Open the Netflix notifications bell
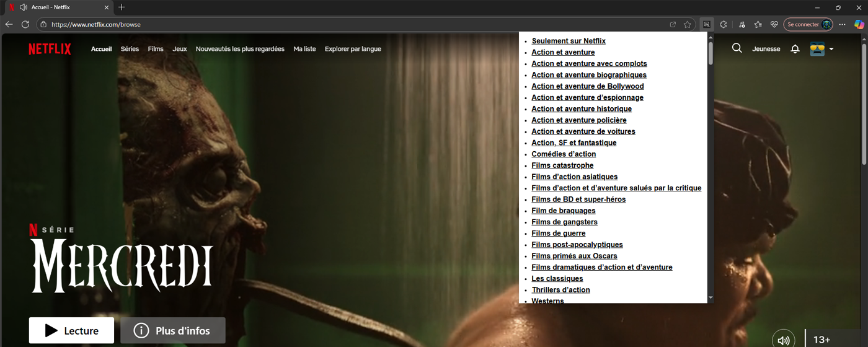Image resolution: width=868 pixels, height=347 pixels. 795,49
